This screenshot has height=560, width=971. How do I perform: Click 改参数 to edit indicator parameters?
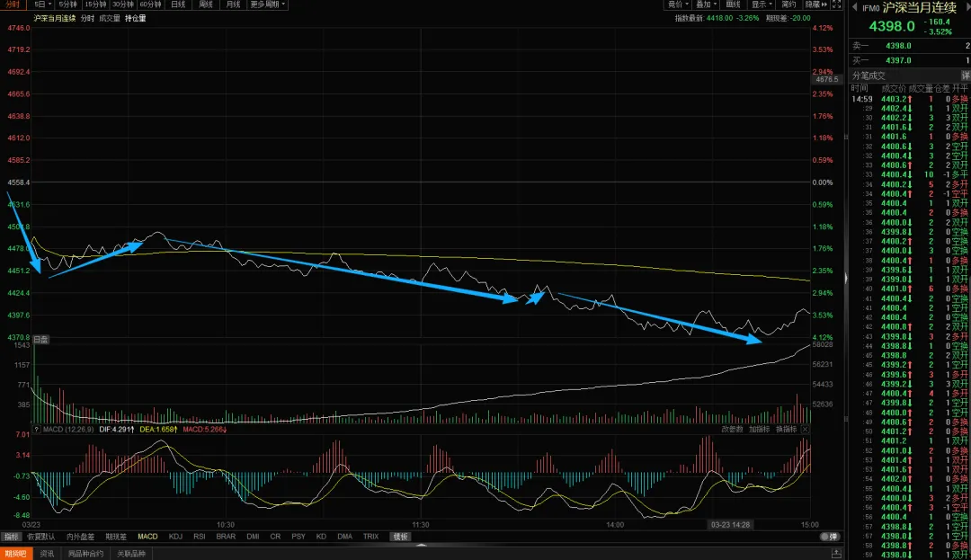[732, 430]
